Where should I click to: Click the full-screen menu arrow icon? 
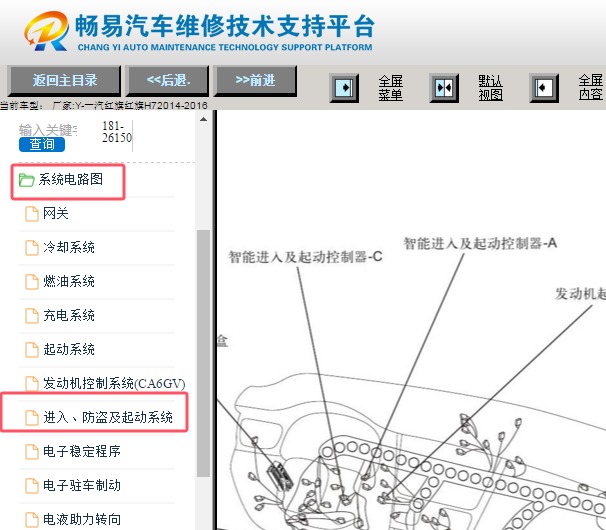344,88
